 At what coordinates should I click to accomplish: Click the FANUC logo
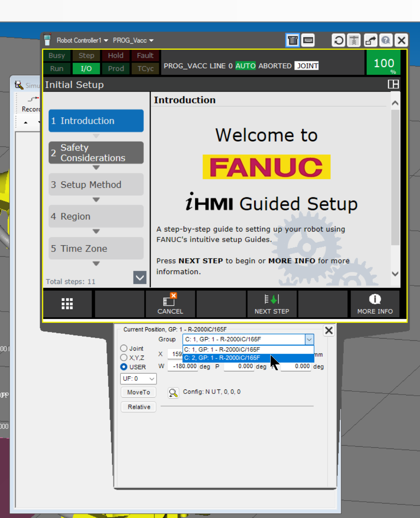pyautogui.click(x=267, y=167)
